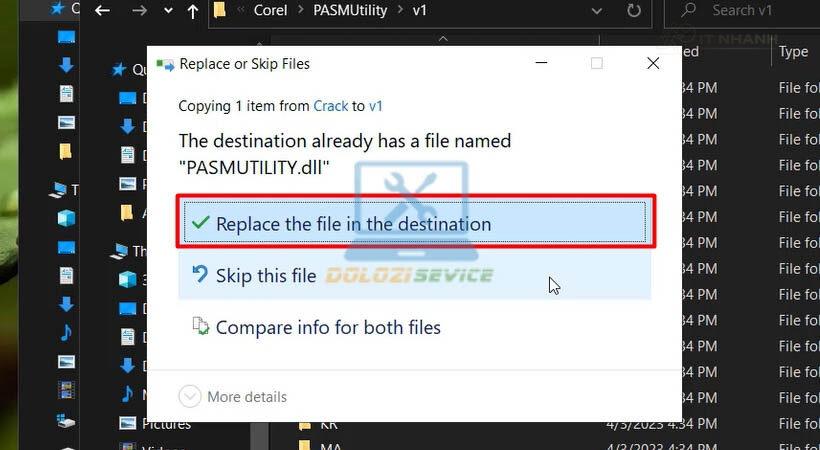The width and height of the screenshot is (820, 450).
Task: Click the Crack source folder link
Action: click(330, 106)
